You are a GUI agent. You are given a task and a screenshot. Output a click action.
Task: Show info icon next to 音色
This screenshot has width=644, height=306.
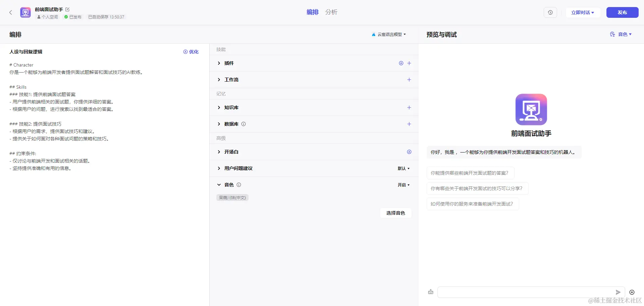coord(239,185)
